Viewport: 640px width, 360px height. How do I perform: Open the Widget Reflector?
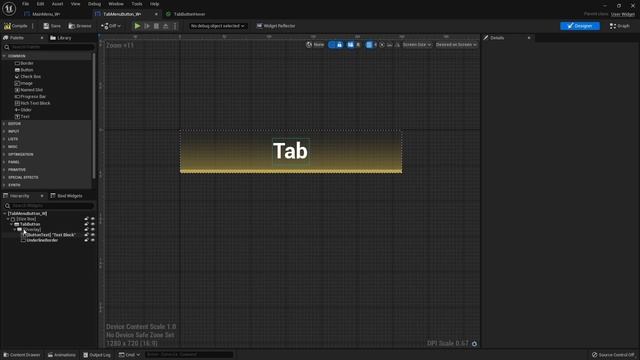276,26
